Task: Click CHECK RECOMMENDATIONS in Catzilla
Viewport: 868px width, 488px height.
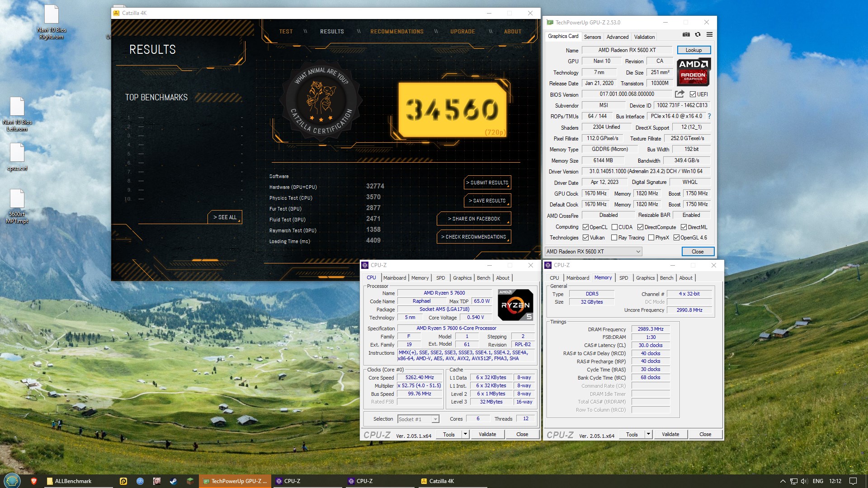Action: click(474, 237)
